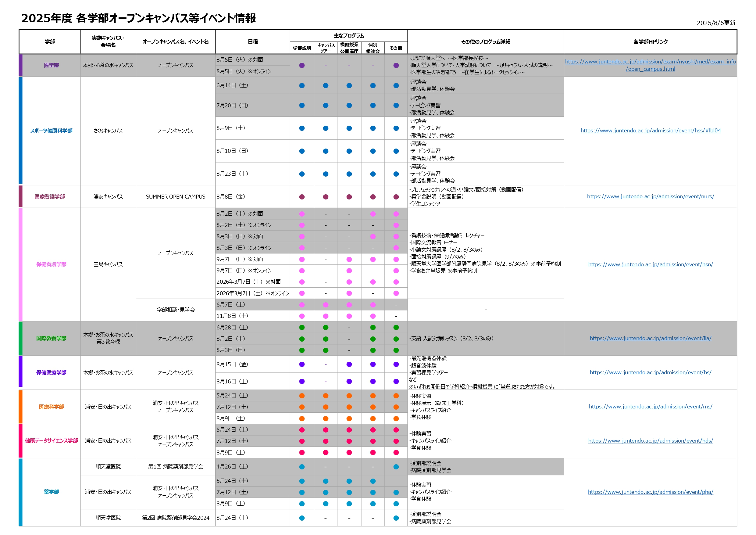Click the スポーツ健康科学部 faculty name
The height and width of the screenshot is (535, 756).
coord(52,131)
